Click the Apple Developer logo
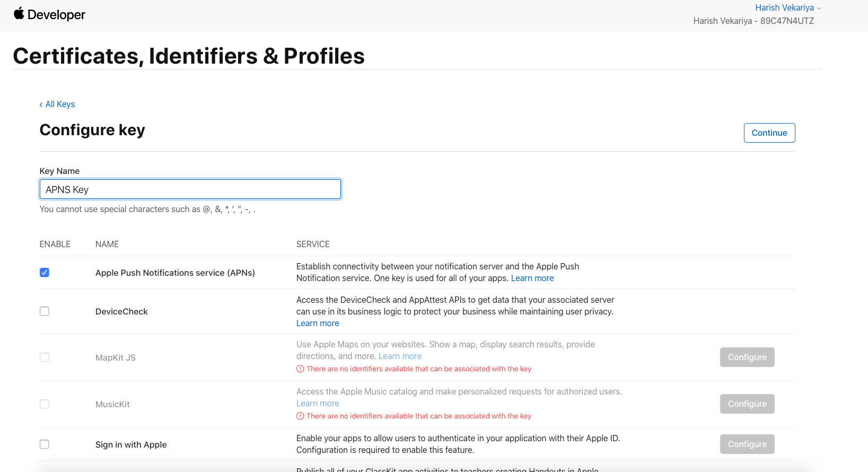The image size is (868, 472). (49, 14)
